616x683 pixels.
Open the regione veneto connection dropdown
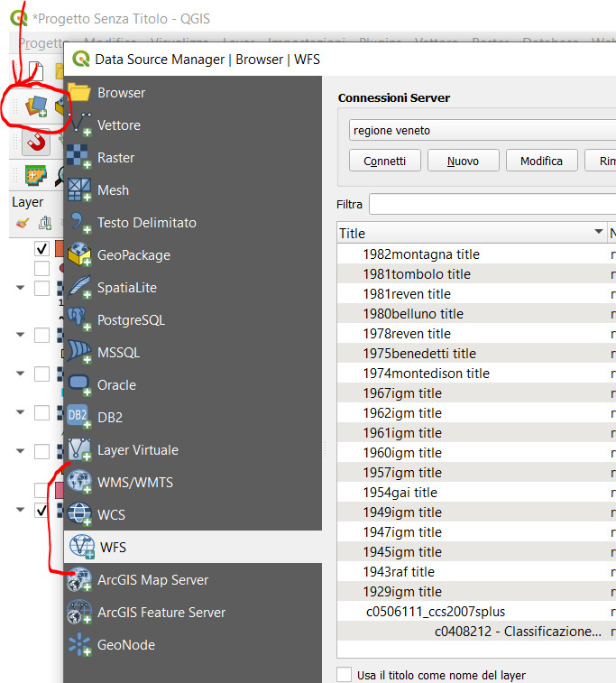click(483, 130)
